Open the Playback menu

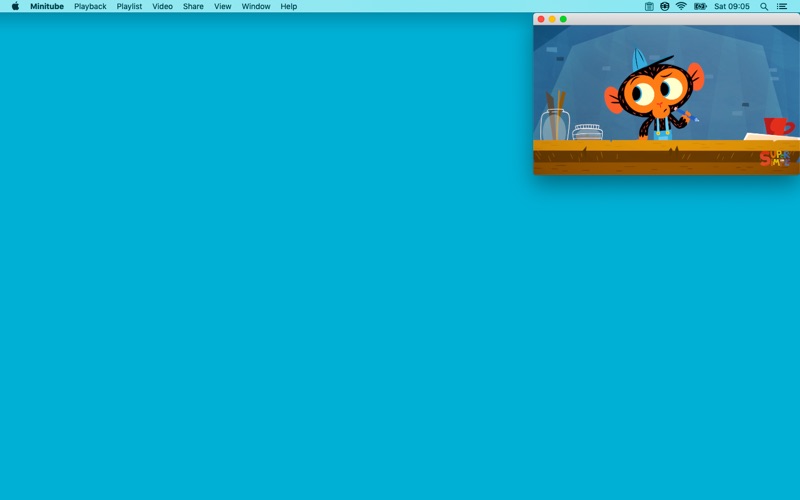(90, 6)
